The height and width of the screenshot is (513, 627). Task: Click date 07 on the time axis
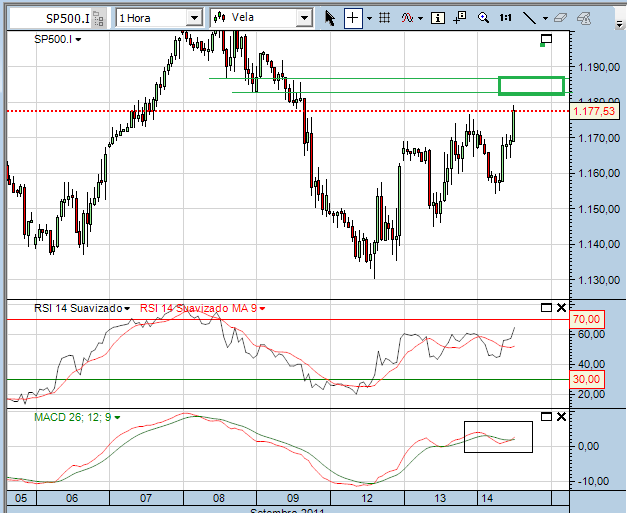click(x=146, y=498)
